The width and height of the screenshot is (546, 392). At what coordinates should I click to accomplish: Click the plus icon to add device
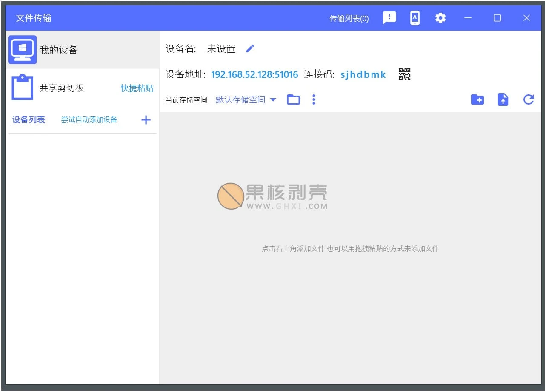[x=146, y=120]
